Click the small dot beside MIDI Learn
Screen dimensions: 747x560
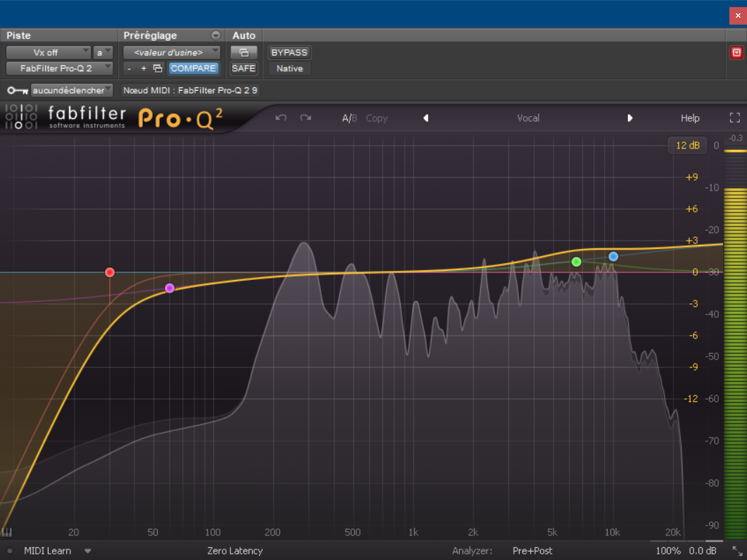point(10,551)
